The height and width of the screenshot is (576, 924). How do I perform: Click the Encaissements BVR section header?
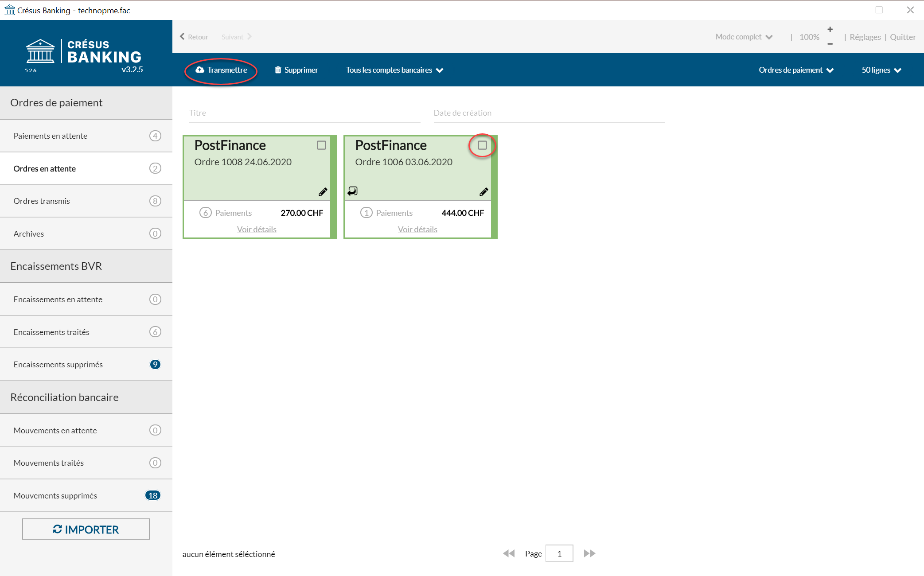tap(86, 266)
